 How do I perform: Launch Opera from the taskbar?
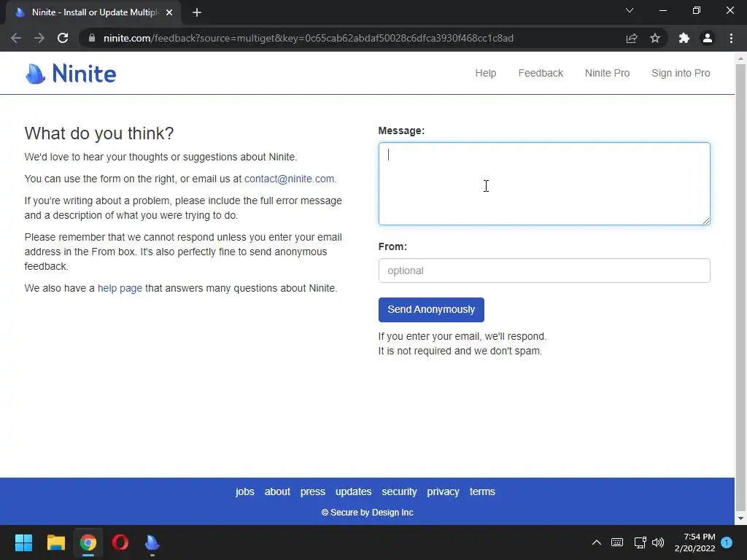point(120,542)
